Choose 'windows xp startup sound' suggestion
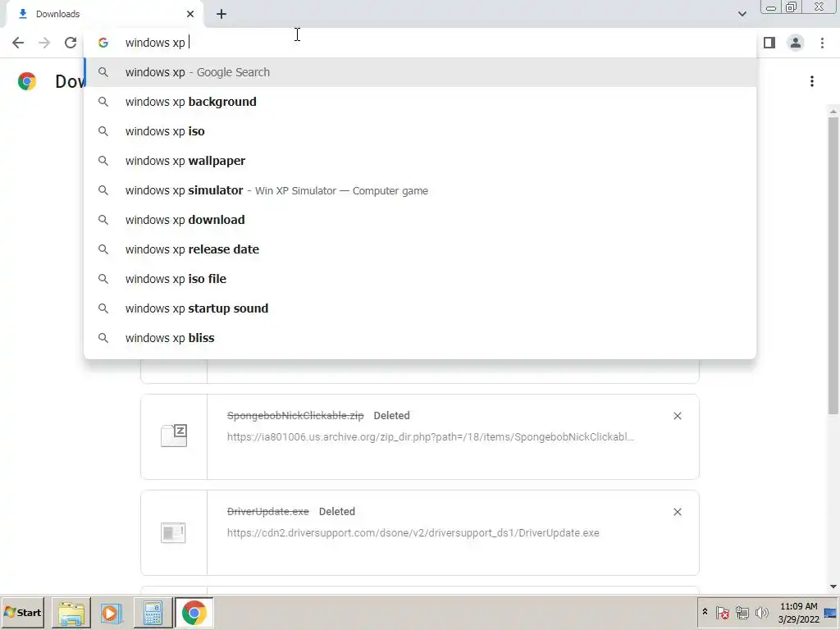This screenshot has height=630, width=840. pos(420,308)
